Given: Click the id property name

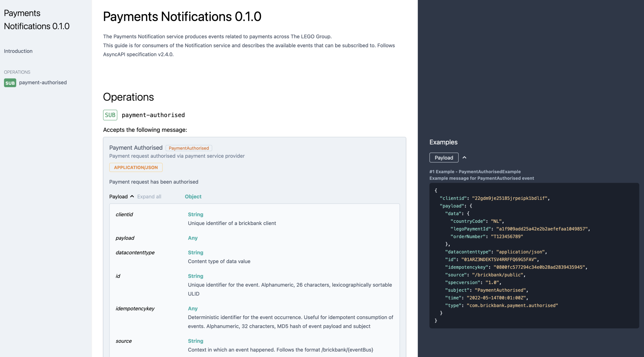Looking at the screenshot, I should pos(118,276).
